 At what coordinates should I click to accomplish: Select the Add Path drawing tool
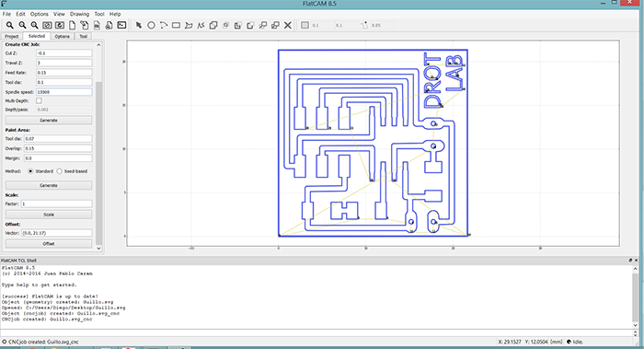pos(201,25)
